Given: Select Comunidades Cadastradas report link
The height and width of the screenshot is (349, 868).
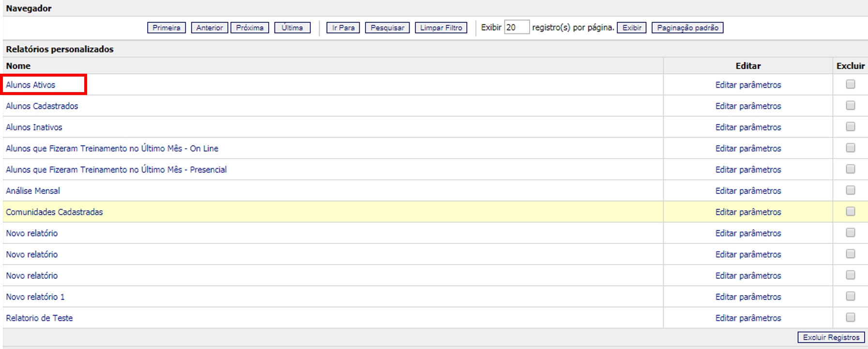Looking at the screenshot, I should pos(54,212).
